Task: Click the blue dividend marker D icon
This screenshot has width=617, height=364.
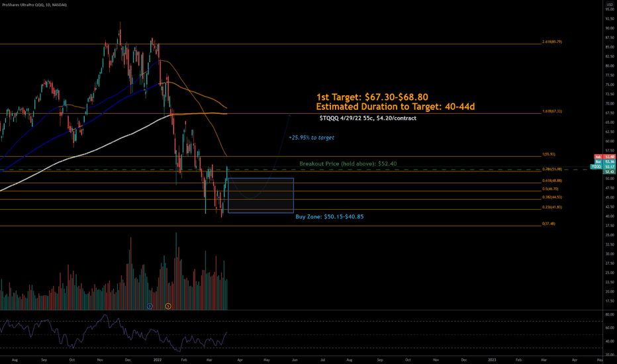Action: [x=150, y=306]
